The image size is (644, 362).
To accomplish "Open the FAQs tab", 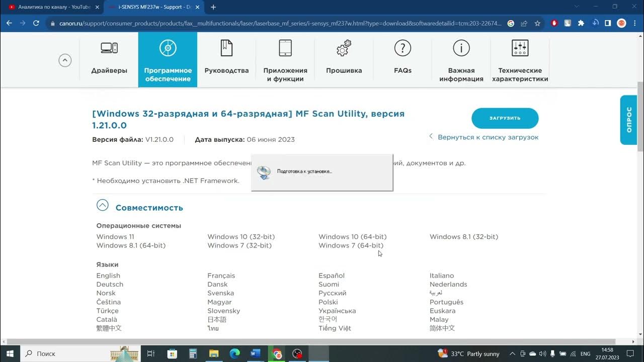I will [x=403, y=59].
